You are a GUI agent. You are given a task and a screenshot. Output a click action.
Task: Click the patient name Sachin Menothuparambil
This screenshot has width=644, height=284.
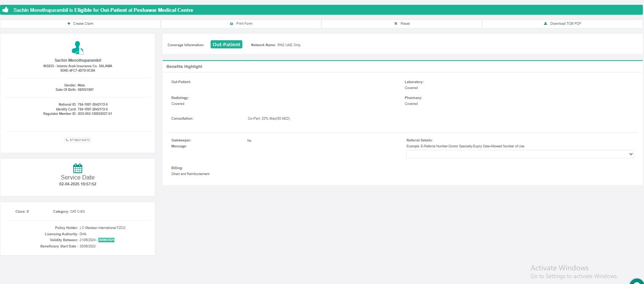click(x=78, y=60)
